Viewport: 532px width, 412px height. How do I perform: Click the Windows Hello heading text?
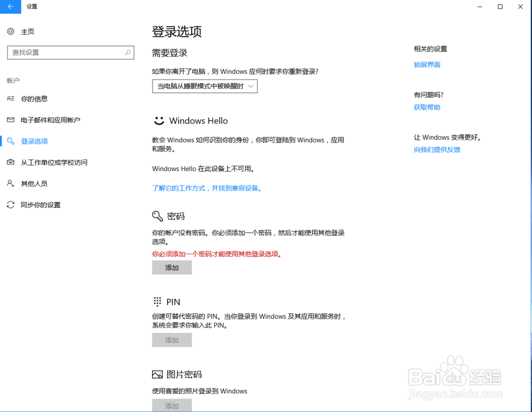(198, 121)
